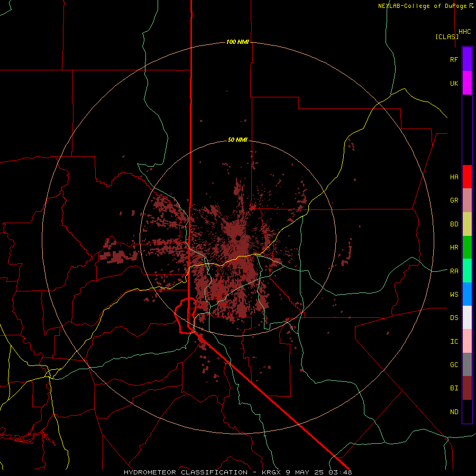The width and height of the screenshot is (476, 476).
Task: Click the '[CLAS]' units label
Action: (x=447, y=36)
